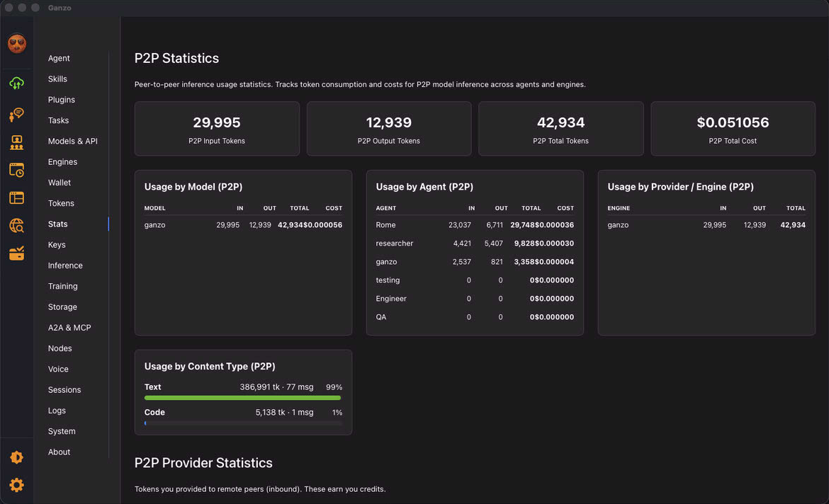Click the P2P Provider Statistics heading
Viewport: 829px width, 504px height.
(x=203, y=463)
